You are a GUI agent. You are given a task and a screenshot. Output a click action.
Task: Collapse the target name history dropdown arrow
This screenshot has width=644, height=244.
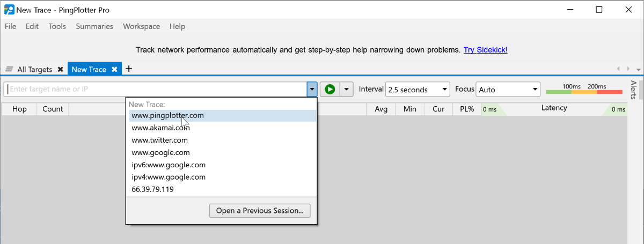point(312,90)
